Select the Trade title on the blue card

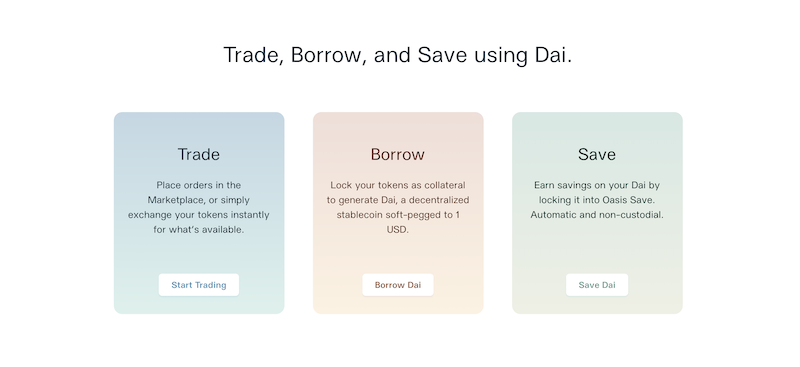198,154
